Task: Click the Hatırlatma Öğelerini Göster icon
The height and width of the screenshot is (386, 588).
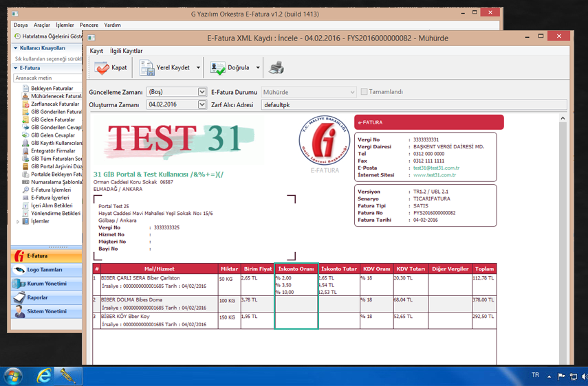Action: (17, 36)
